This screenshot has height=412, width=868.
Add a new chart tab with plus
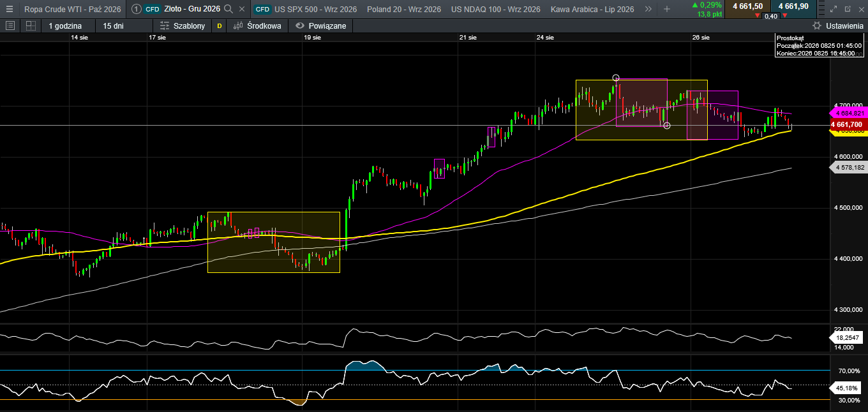[x=667, y=9]
